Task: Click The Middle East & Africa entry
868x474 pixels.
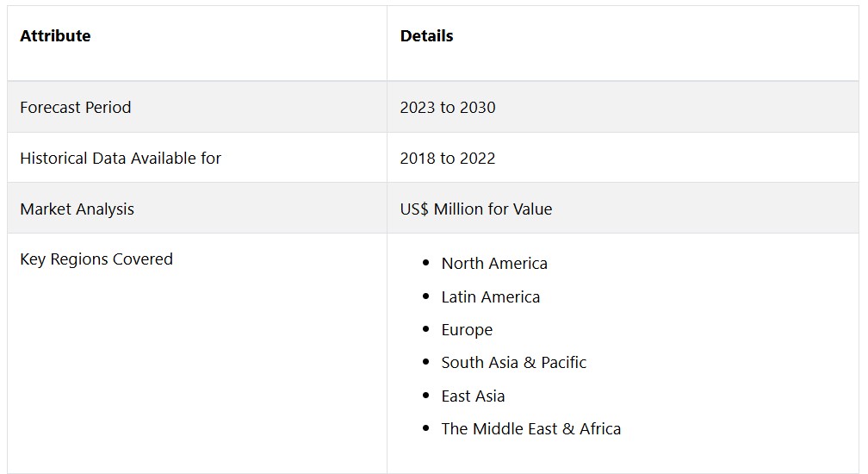Action: pos(531,429)
